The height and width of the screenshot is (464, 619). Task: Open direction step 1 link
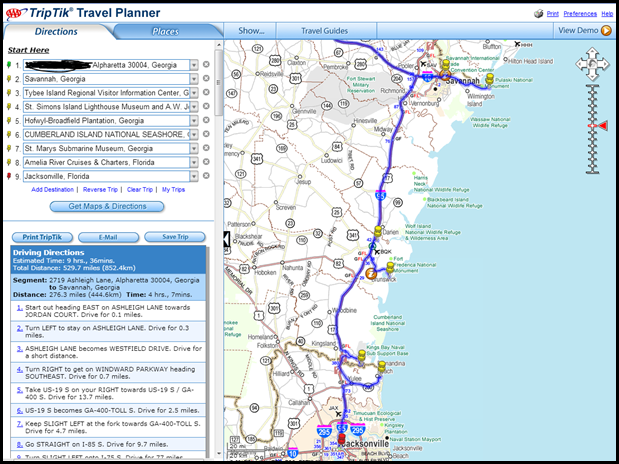pos(19,307)
